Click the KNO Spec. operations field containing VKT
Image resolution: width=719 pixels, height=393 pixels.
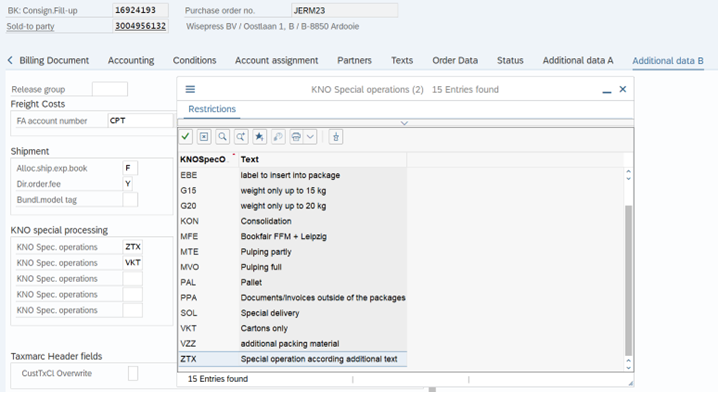(x=133, y=263)
